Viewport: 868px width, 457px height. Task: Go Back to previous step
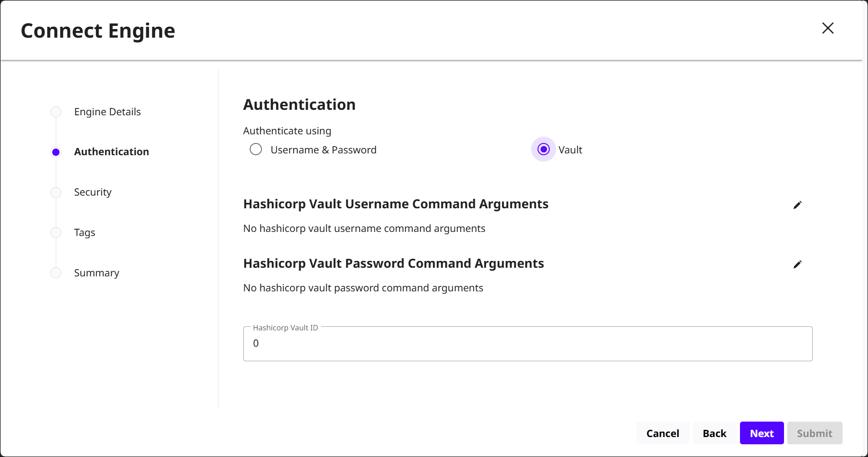tap(714, 433)
